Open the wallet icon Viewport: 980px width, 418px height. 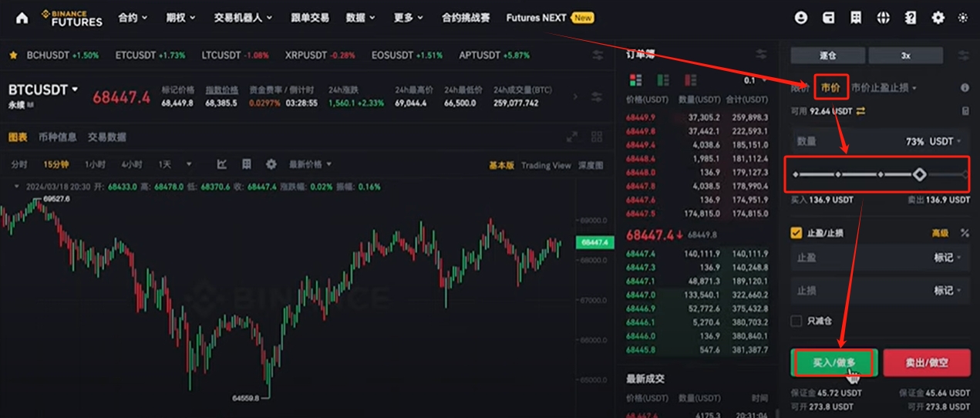point(828,18)
